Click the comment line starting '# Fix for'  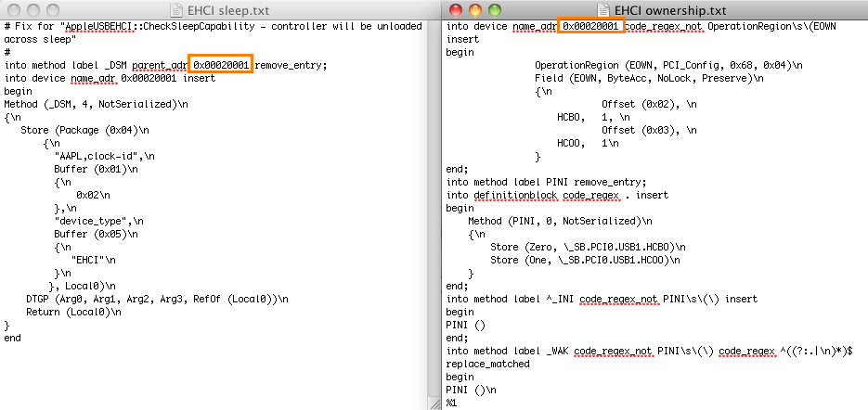point(214,27)
